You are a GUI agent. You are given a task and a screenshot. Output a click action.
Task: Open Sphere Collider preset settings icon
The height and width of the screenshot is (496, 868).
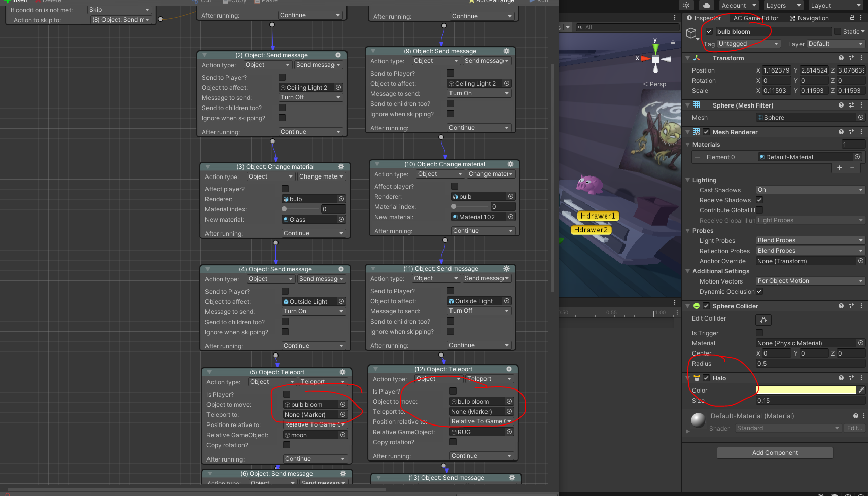851,306
